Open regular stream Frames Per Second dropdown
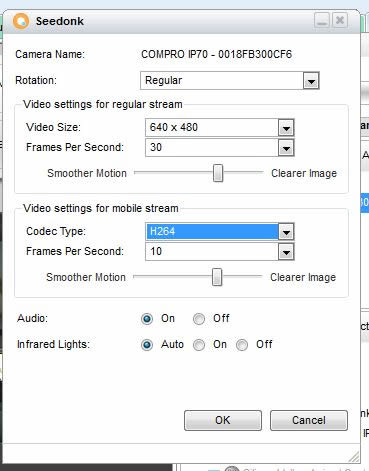Screen dimensions: 369x471 tap(286, 147)
